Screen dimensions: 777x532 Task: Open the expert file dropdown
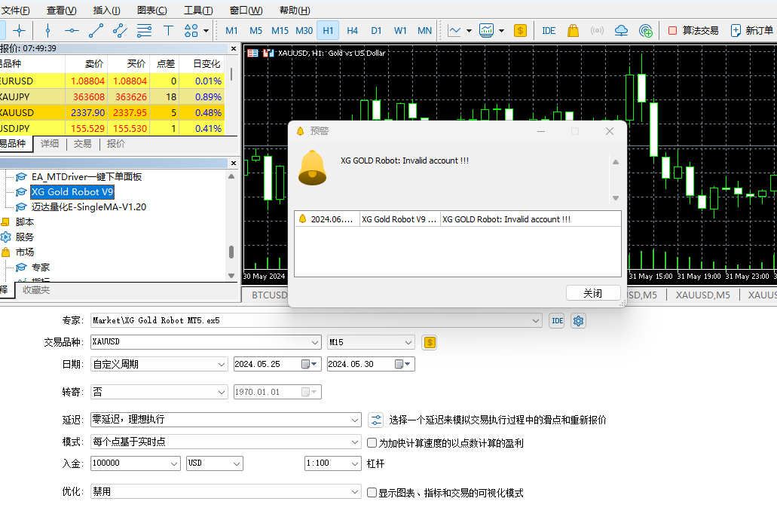(536, 320)
